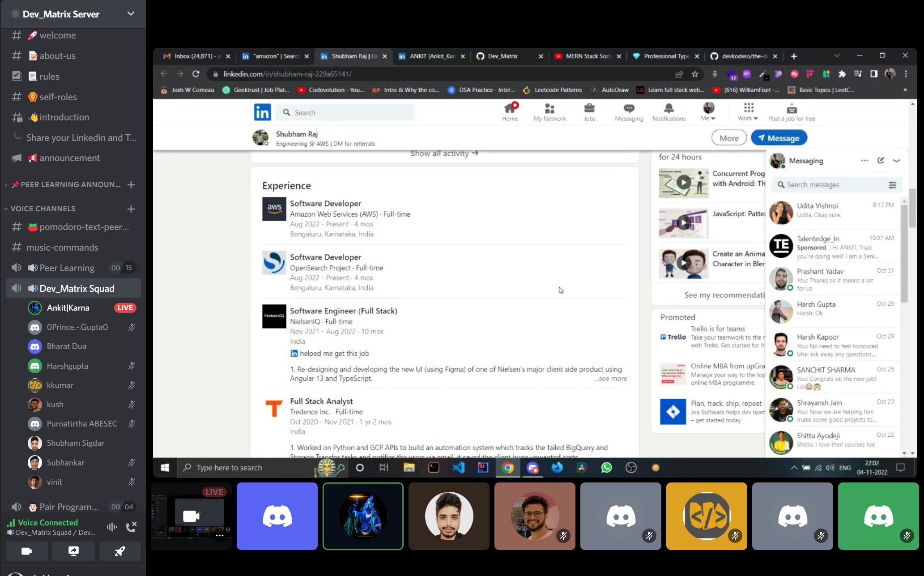Click the Discord disconnect call icon
924x576 pixels.
pyautogui.click(x=131, y=527)
